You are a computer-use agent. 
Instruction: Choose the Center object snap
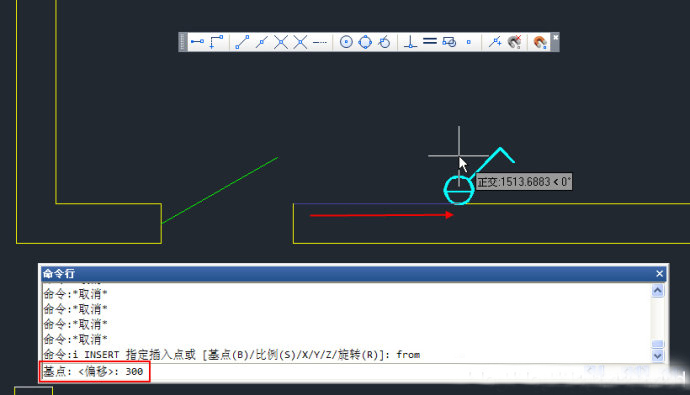(x=346, y=42)
